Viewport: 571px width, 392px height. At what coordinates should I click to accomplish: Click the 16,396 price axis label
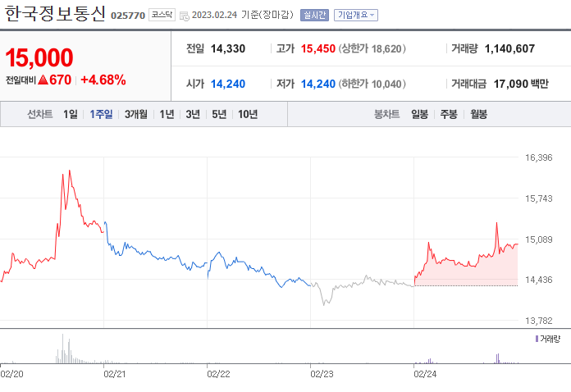click(538, 157)
